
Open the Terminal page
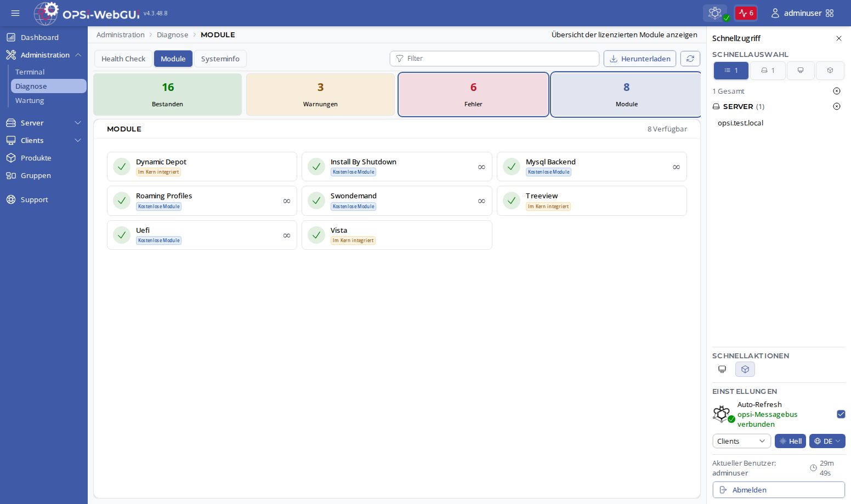30,72
